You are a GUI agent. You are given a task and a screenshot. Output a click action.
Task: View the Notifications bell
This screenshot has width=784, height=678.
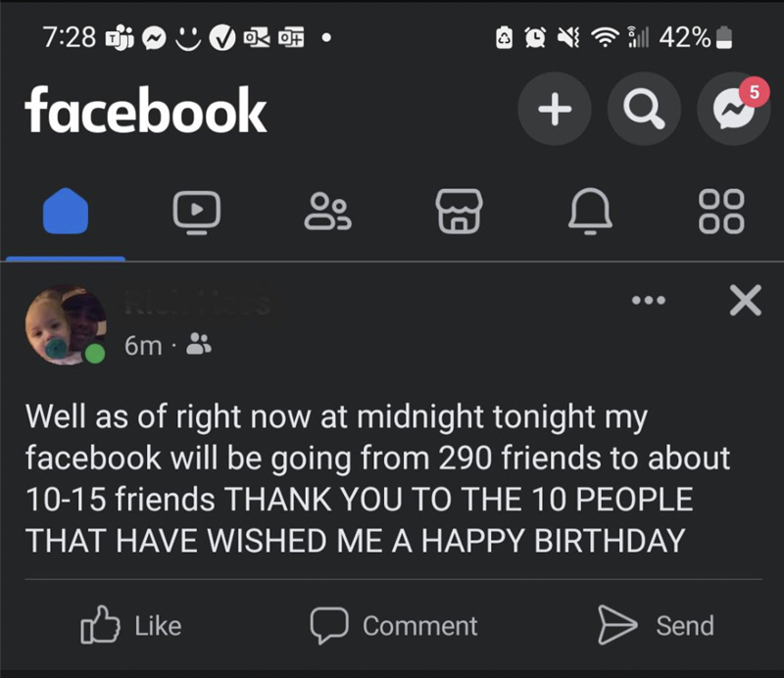click(590, 210)
